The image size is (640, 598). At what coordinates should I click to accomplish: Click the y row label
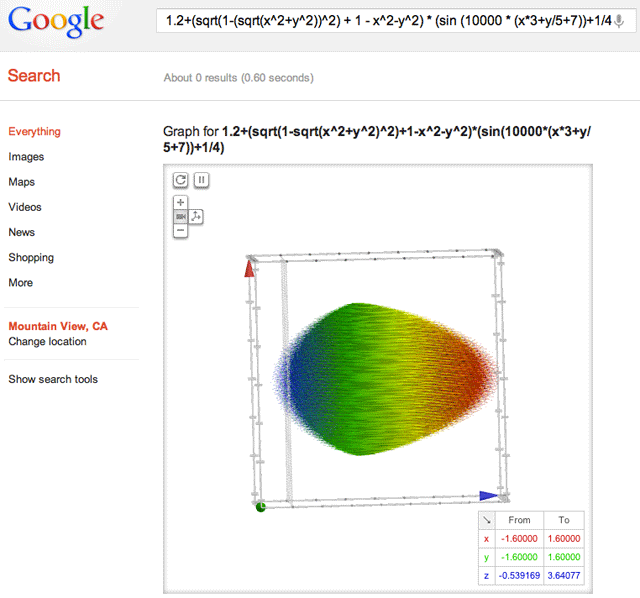(x=487, y=557)
